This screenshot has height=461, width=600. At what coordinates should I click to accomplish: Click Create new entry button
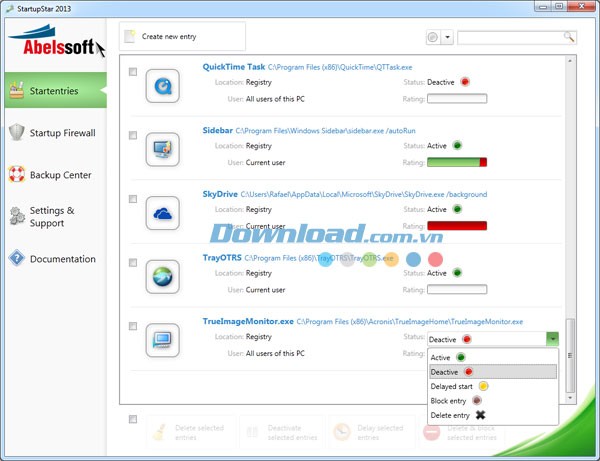[182, 36]
